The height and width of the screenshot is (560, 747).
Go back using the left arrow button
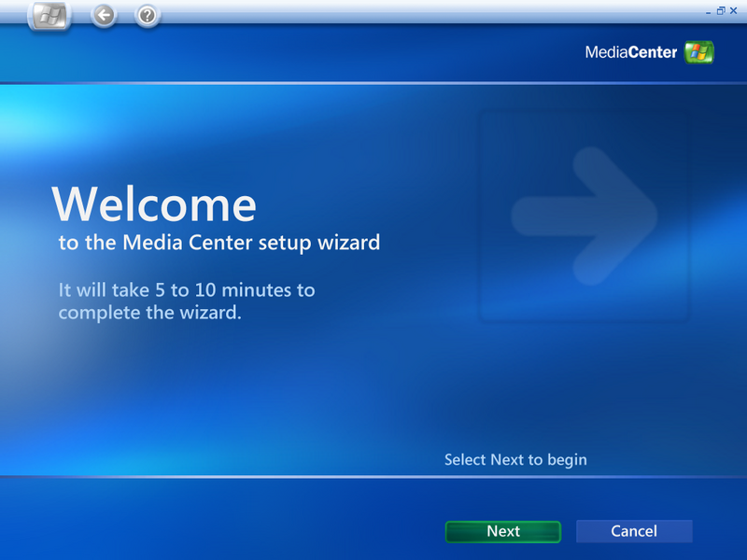[104, 16]
